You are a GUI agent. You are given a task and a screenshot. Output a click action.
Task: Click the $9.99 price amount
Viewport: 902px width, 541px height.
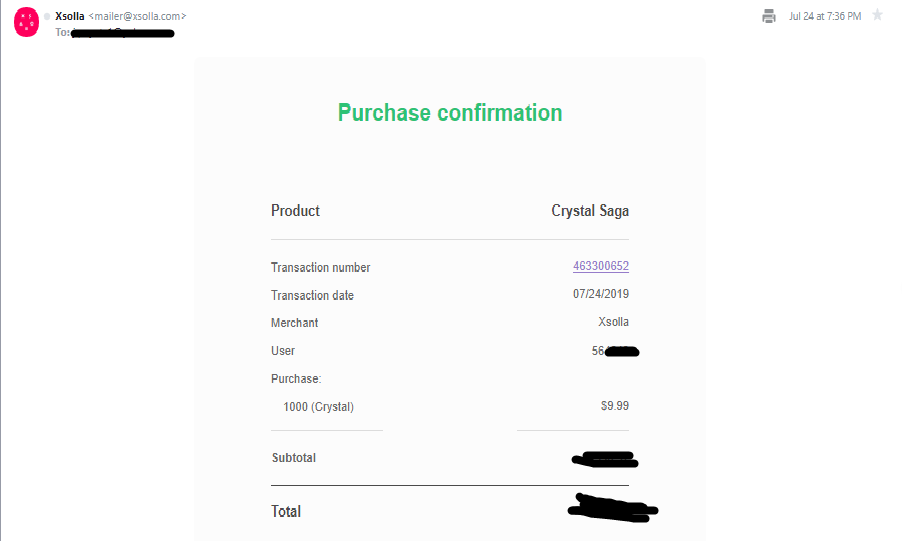tap(614, 406)
